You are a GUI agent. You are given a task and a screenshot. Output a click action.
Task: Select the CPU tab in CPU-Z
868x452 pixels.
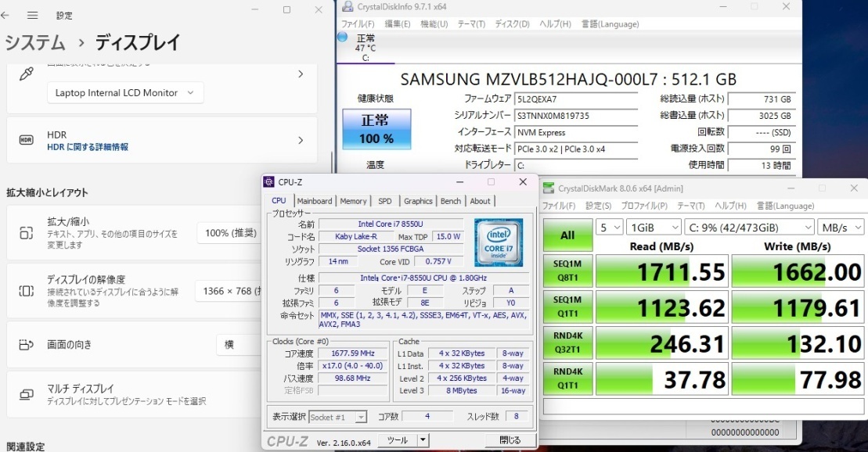click(279, 200)
